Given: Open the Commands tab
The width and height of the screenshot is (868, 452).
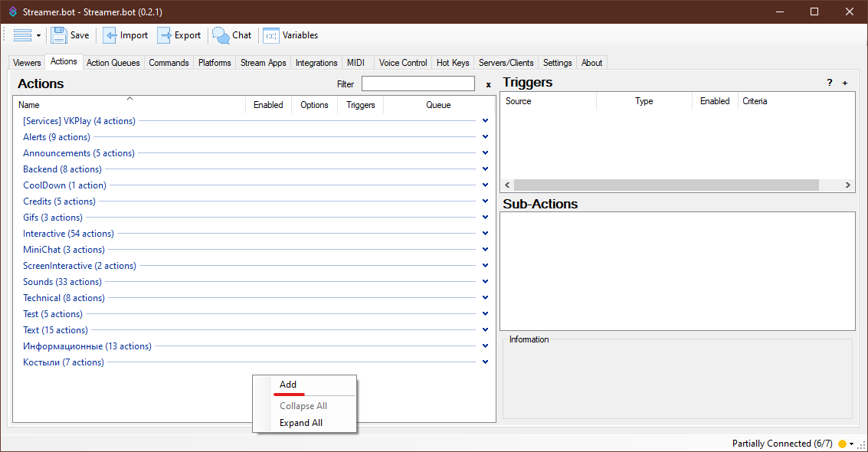Looking at the screenshot, I should [169, 63].
